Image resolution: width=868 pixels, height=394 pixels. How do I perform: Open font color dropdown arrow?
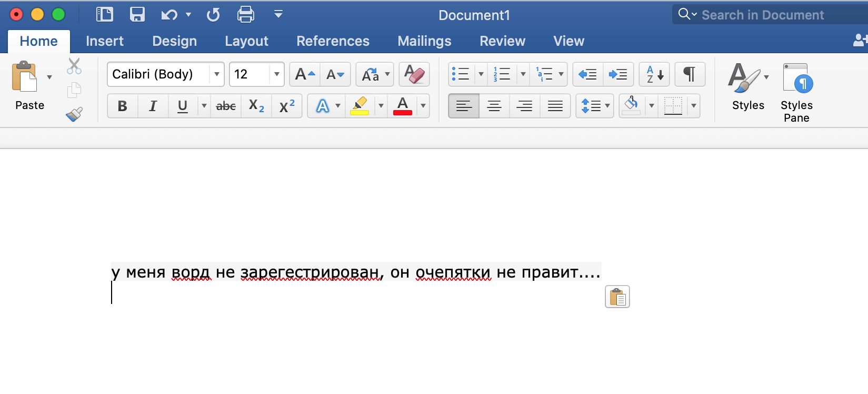coord(423,106)
